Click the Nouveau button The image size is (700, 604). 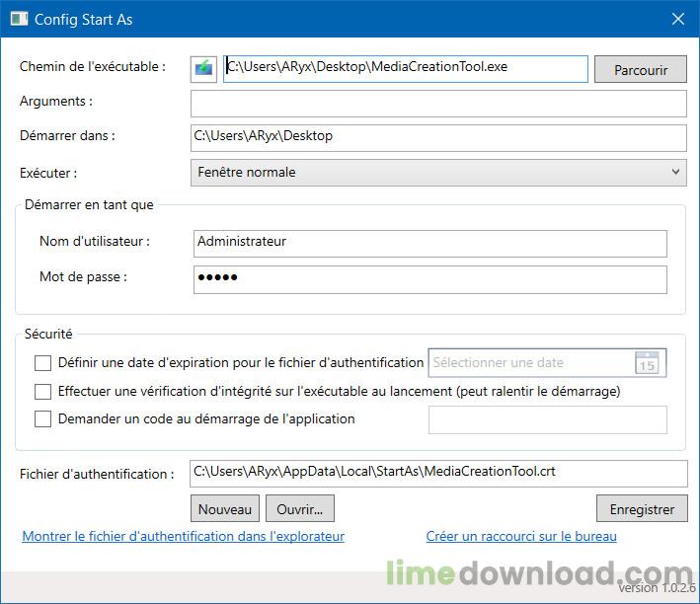pos(225,509)
